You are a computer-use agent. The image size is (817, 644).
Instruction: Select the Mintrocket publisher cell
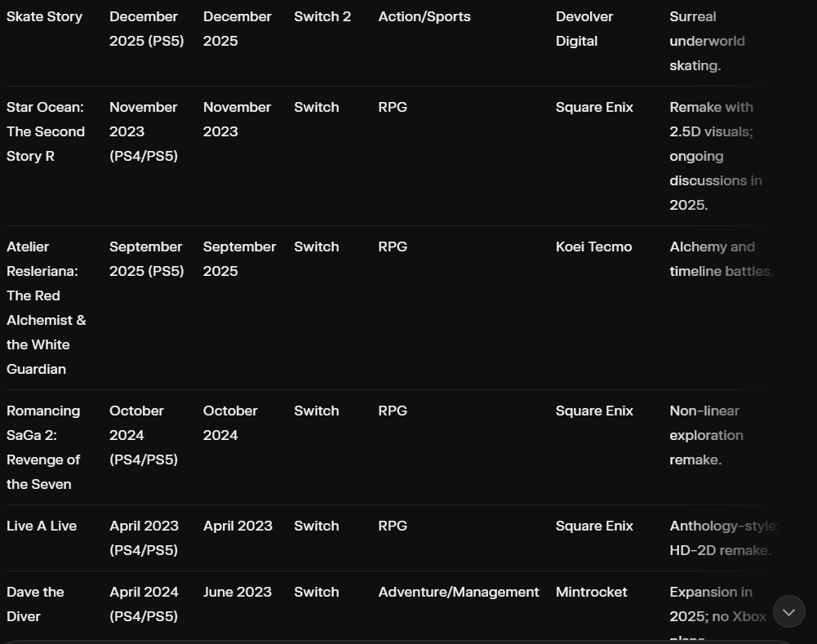591,592
